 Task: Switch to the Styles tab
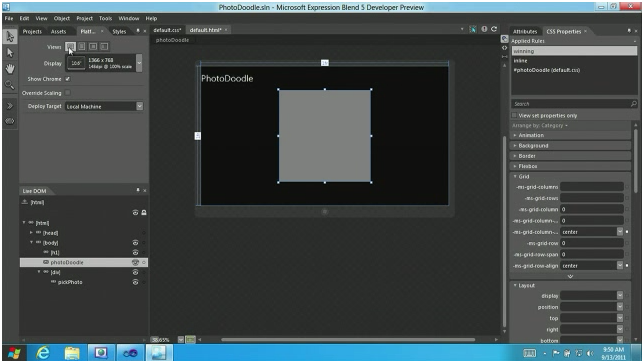click(x=119, y=32)
